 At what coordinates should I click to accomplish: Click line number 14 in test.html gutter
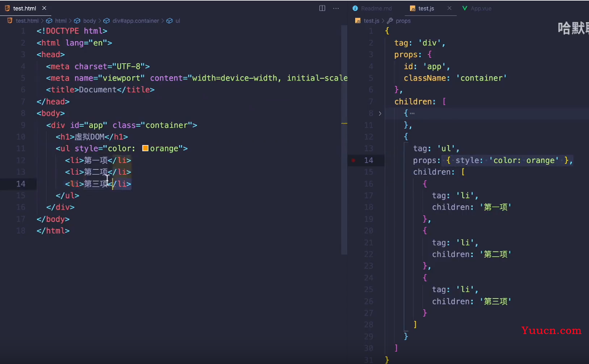[x=21, y=183]
